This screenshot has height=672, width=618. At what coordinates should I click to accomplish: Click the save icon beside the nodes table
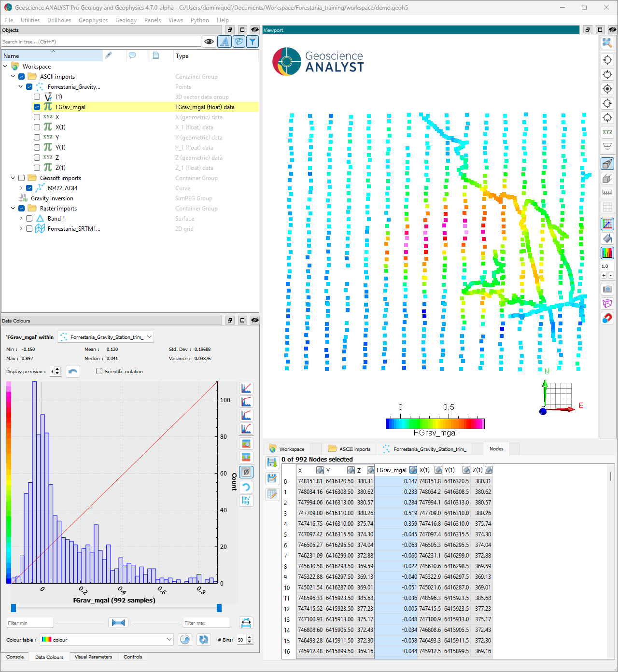pyautogui.click(x=272, y=462)
